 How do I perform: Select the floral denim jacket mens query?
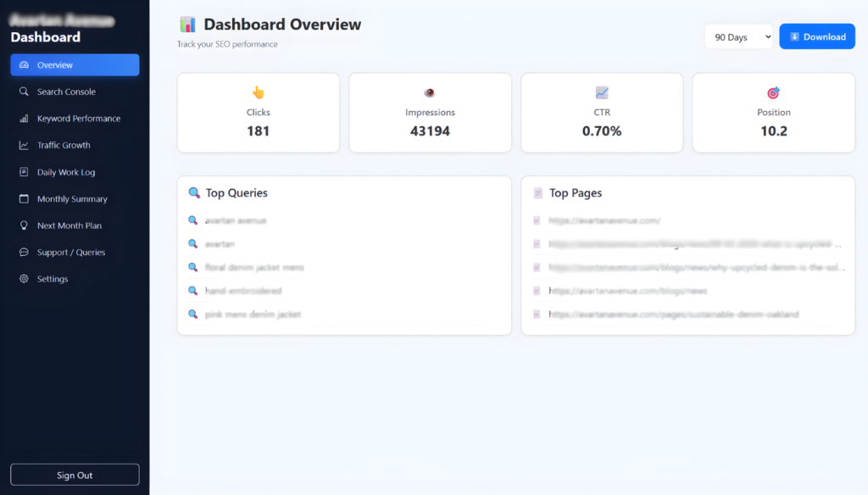point(254,268)
